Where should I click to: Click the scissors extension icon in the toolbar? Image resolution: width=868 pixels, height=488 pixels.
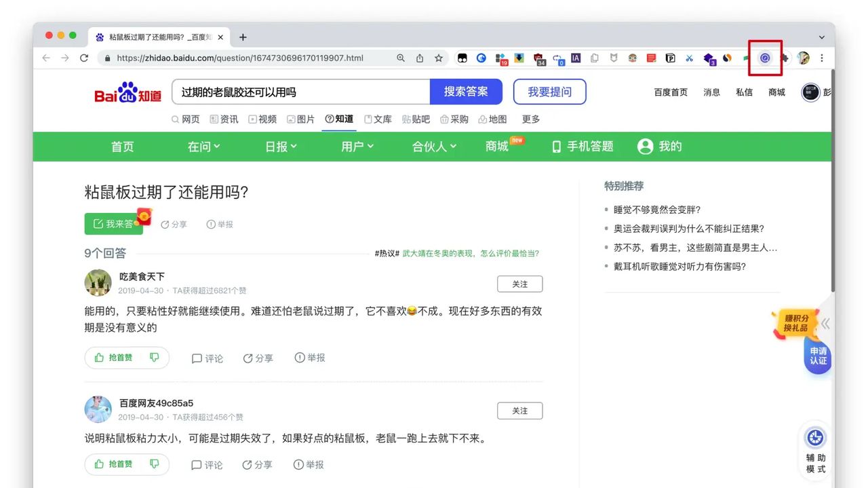tap(689, 58)
